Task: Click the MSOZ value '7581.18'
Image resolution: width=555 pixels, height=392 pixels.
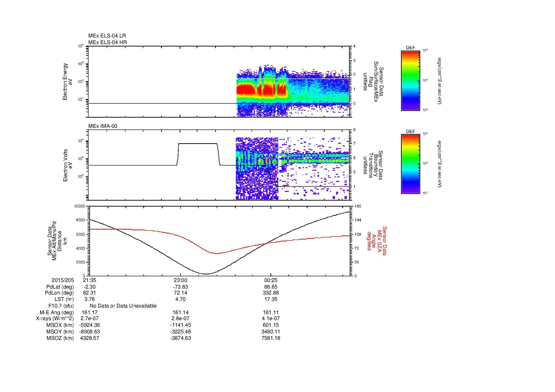Action: [x=271, y=338]
